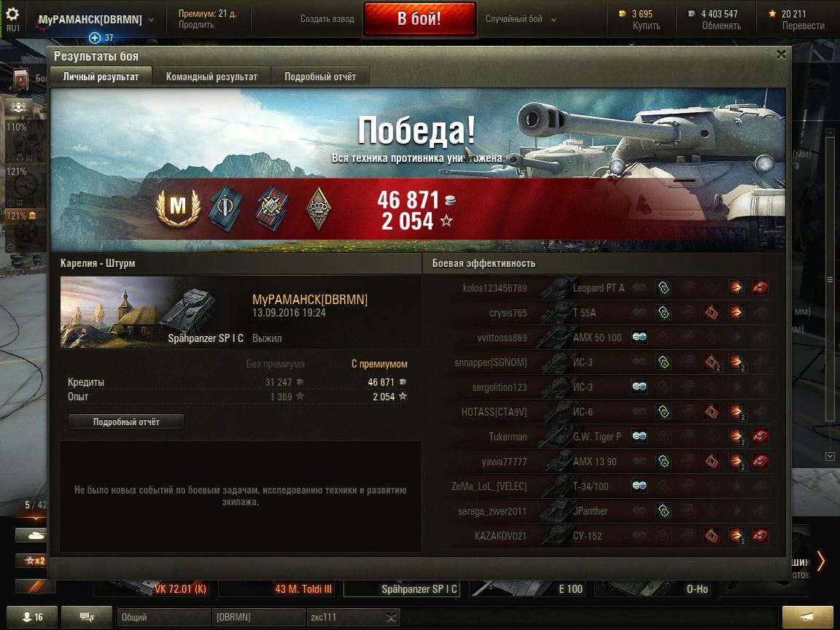This screenshot has width=840, height=630.
Task: Select the E 100 tank in carousel
Action: [x=526, y=588]
